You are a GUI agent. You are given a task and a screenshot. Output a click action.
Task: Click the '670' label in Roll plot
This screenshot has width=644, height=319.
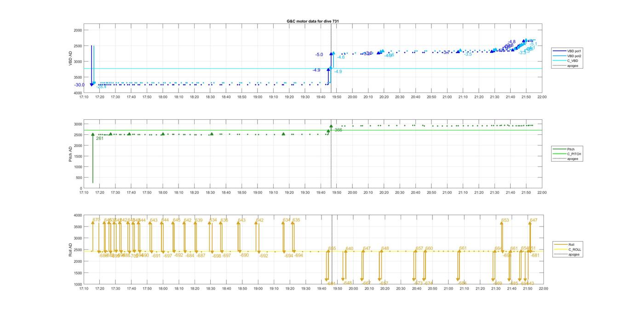click(96, 220)
